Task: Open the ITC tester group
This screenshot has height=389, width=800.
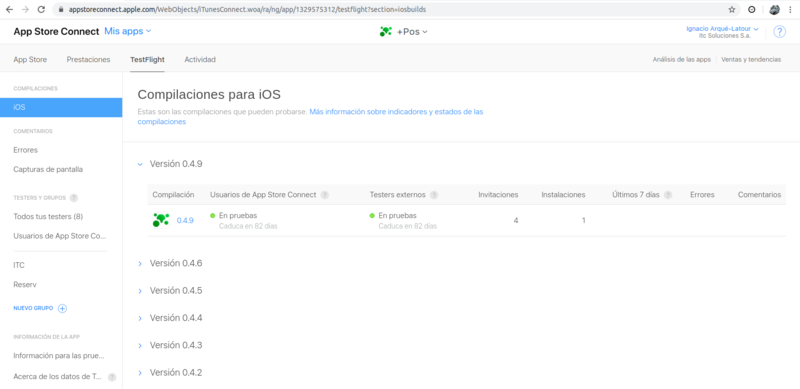Action: [x=19, y=265]
